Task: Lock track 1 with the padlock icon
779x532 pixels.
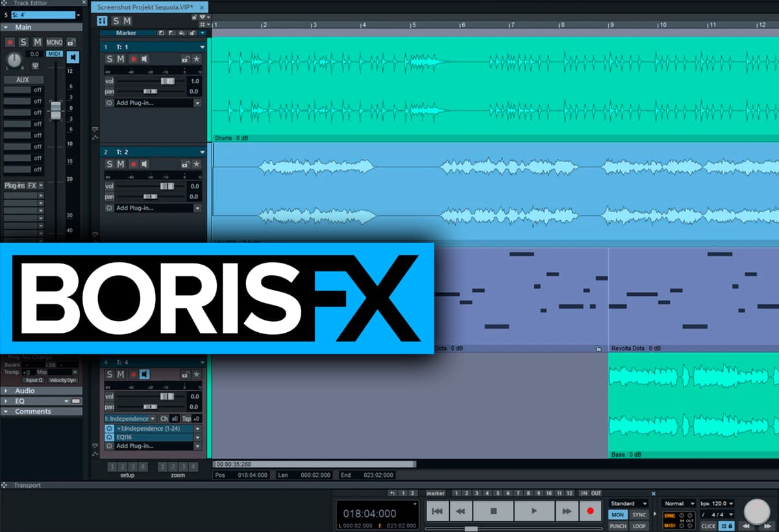Action: click(185, 59)
